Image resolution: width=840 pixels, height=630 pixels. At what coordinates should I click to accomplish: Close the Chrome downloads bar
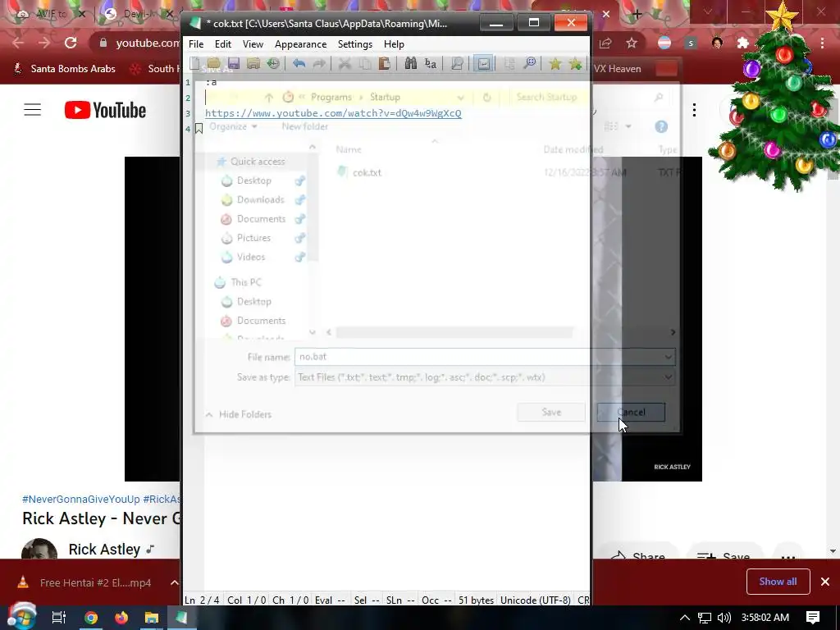[825, 582]
